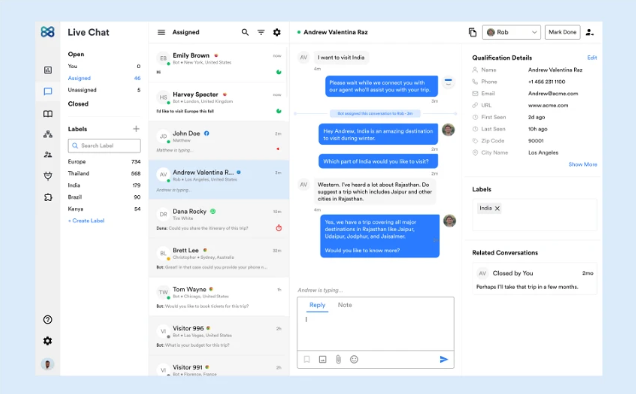Select the Unassigned conversations filter
The width and height of the screenshot is (636, 394).
coord(104,90)
